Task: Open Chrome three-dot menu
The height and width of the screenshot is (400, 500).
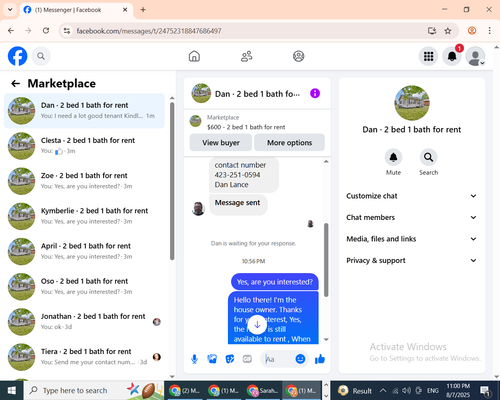Action: tap(489, 31)
